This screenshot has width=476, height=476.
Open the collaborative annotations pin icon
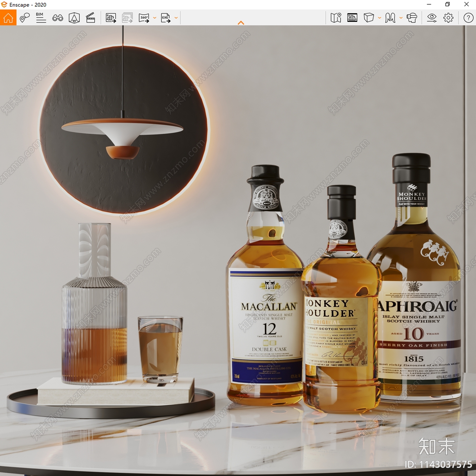25,18
